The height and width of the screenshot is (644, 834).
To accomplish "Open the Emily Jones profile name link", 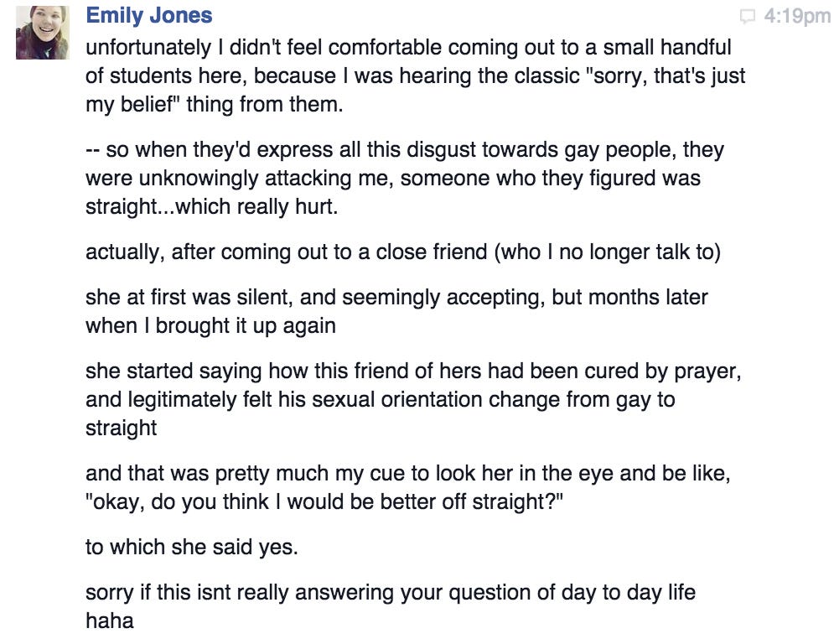I will click(x=149, y=15).
